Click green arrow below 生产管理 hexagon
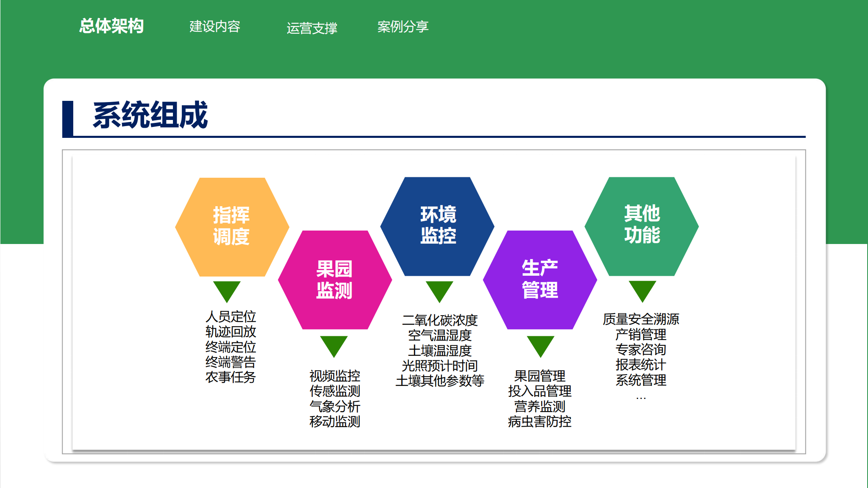The height and width of the screenshot is (488, 868). click(x=540, y=345)
